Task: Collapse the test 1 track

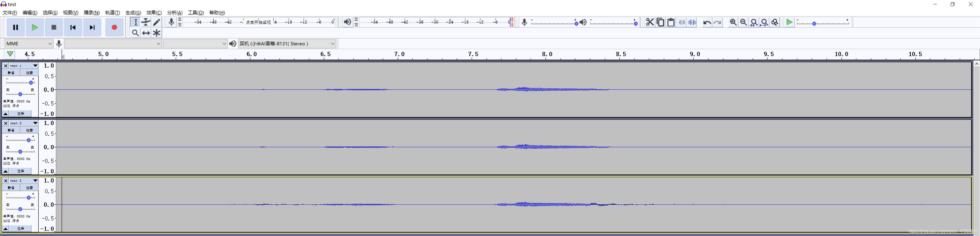Action: tap(6, 113)
